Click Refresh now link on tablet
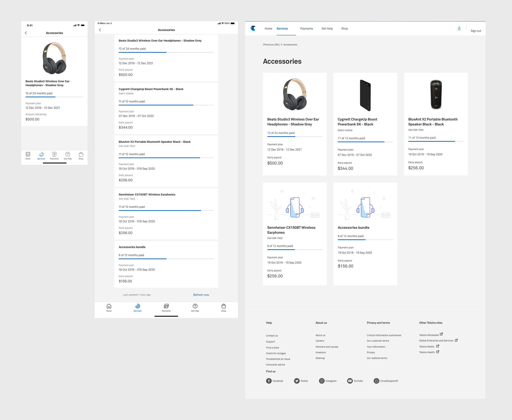This screenshot has height=420, width=512. coord(201,295)
